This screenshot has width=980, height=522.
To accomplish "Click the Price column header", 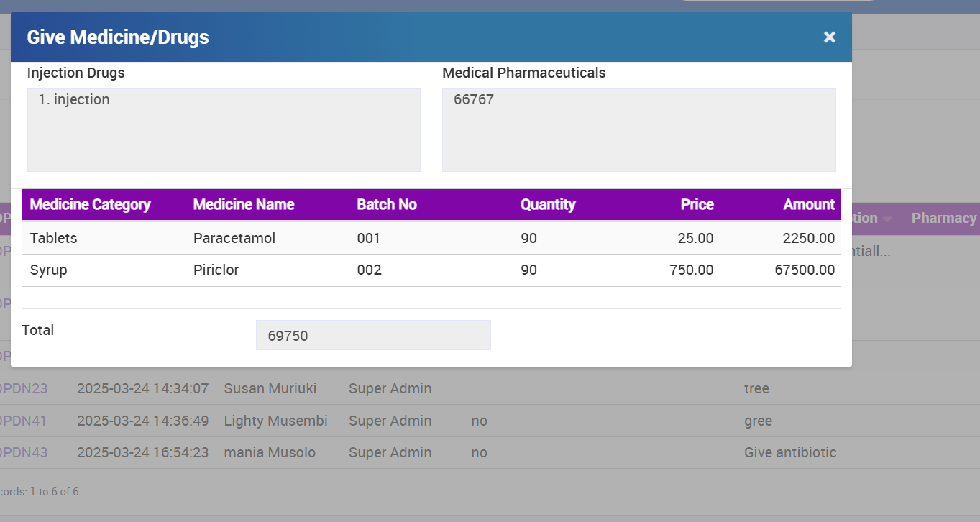I will pos(697,205).
